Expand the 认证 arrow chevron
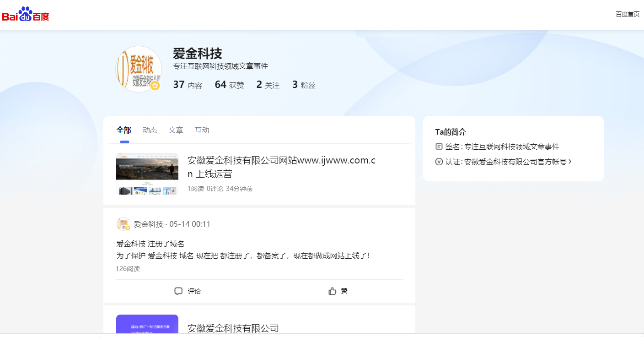This screenshot has height=337, width=644. [570, 162]
